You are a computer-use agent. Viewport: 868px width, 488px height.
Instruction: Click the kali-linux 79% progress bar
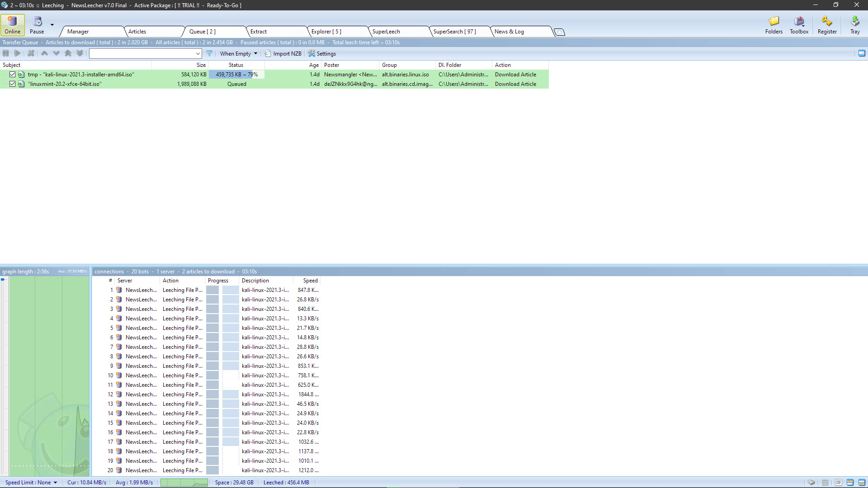point(236,75)
